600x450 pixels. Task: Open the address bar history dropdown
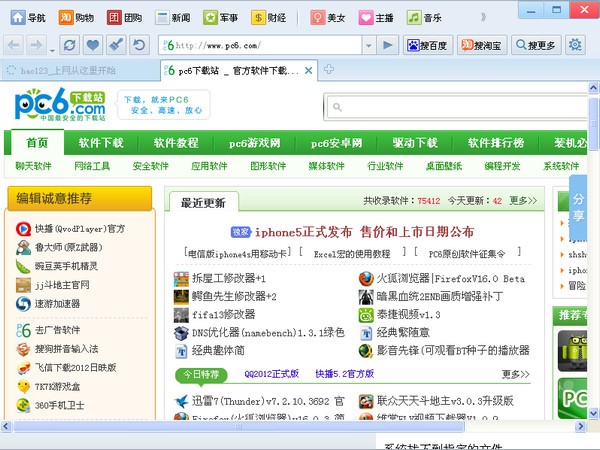click(369, 46)
